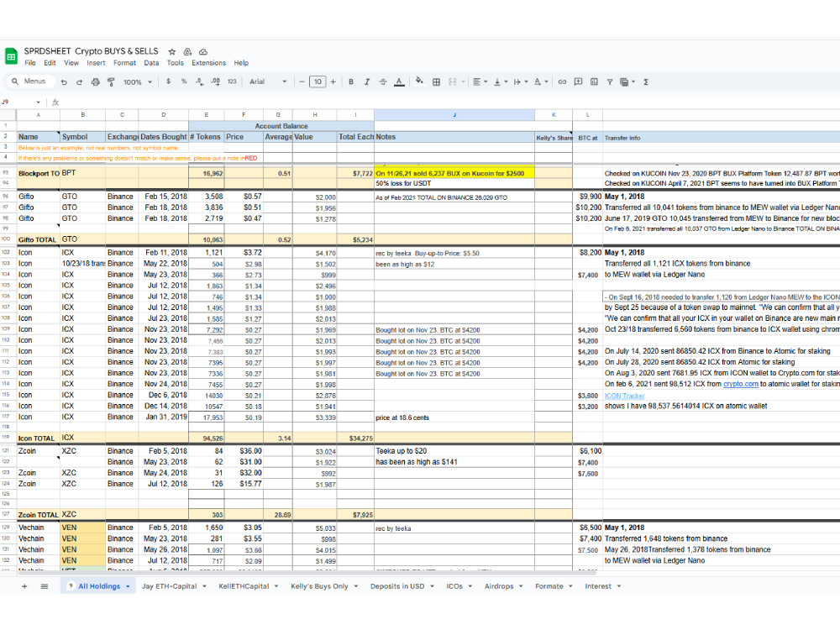Open the Insert menu
This screenshot has height=630, width=840.
click(96, 63)
